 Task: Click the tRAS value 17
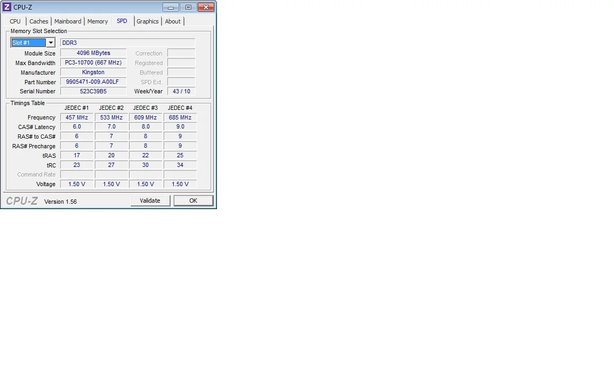[77, 155]
